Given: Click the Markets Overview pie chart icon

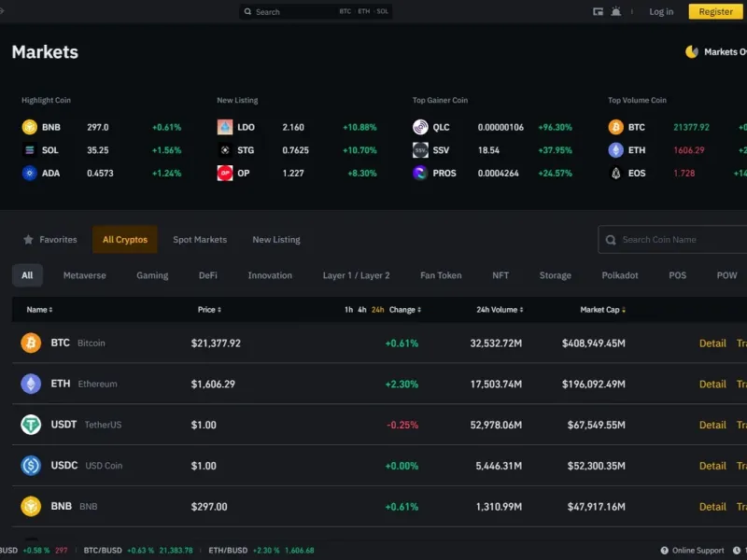Looking at the screenshot, I should [x=692, y=51].
